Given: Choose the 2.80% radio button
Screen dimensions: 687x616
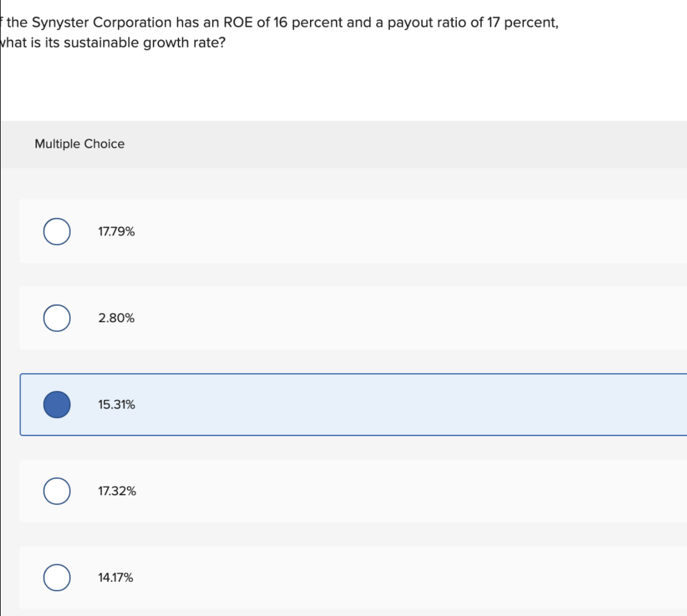Looking at the screenshot, I should click(x=57, y=318).
